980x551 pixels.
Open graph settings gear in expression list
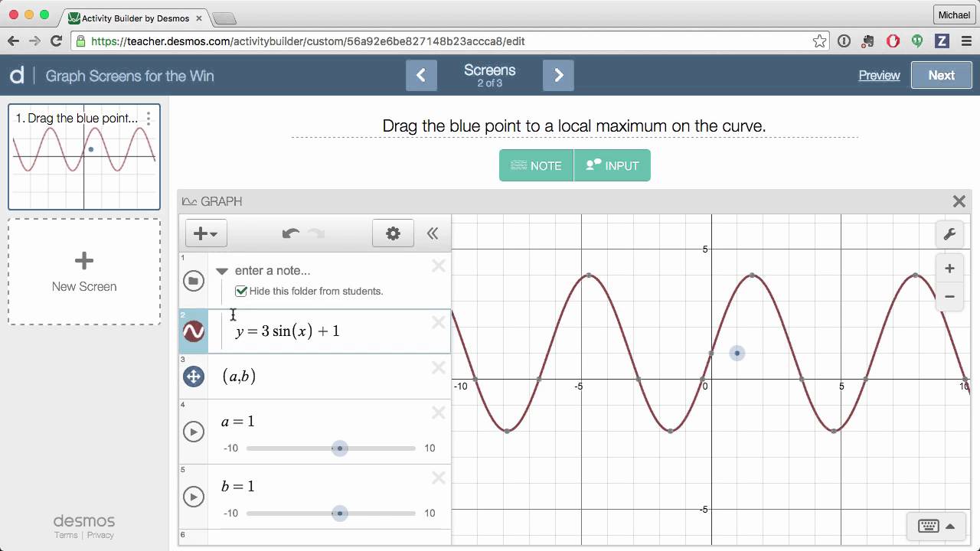tap(393, 233)
